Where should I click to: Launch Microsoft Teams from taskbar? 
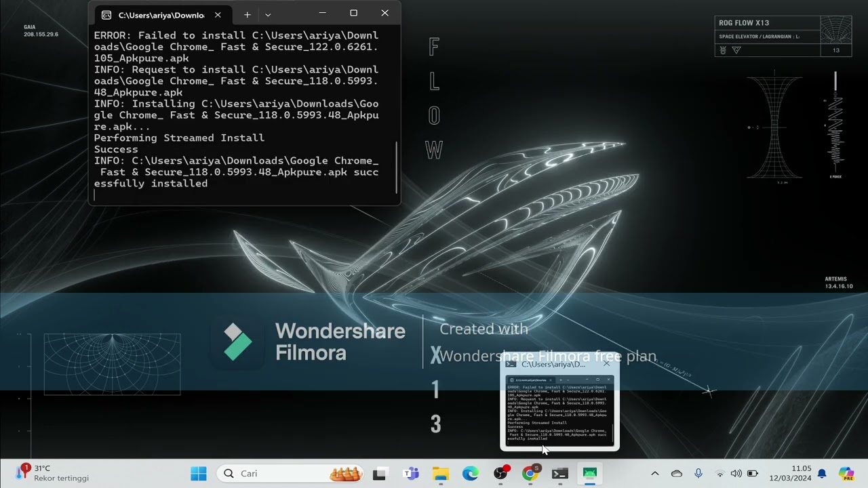410,473
